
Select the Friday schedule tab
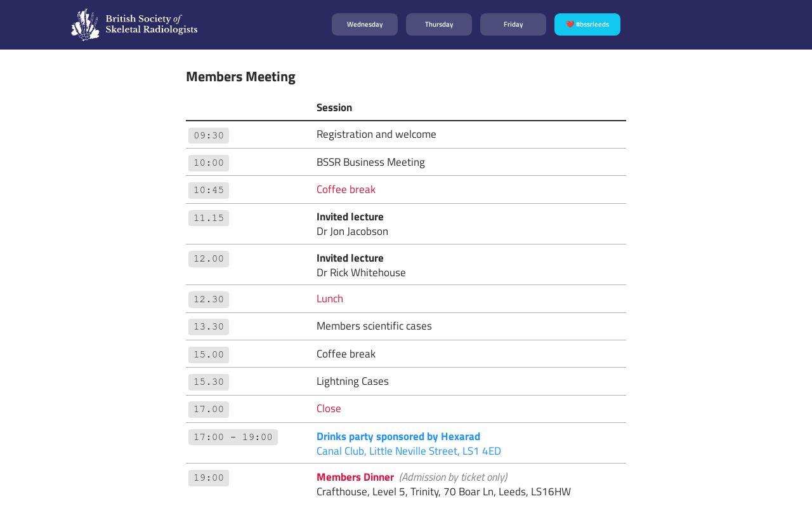point(513,25)
